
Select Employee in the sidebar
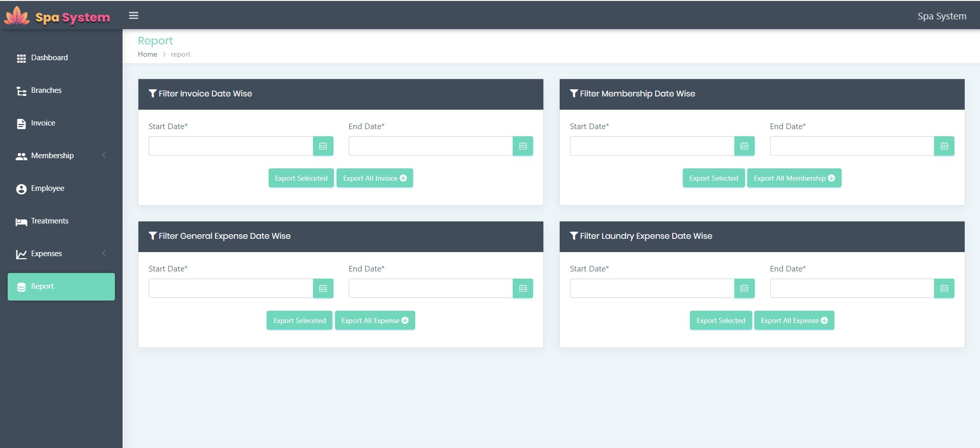pos(61,188)
